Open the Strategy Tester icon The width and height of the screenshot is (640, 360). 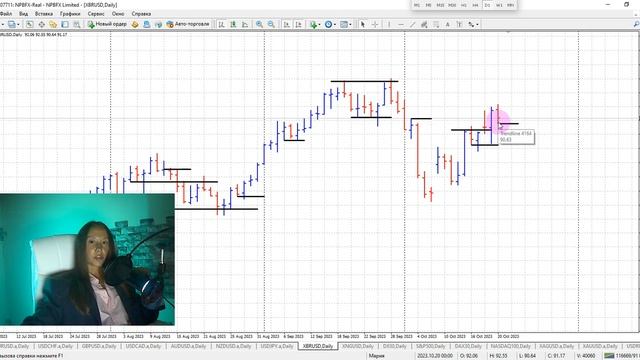click(x=77, y=24)
